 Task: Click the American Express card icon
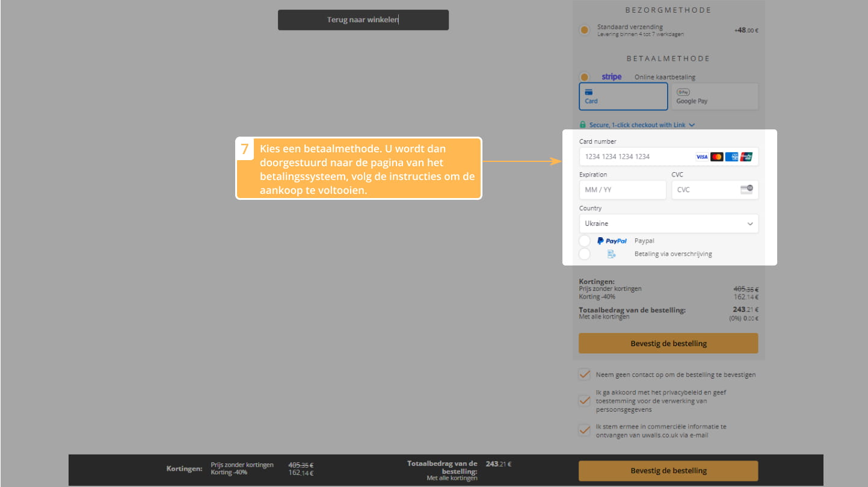click(x=731, y=157)
